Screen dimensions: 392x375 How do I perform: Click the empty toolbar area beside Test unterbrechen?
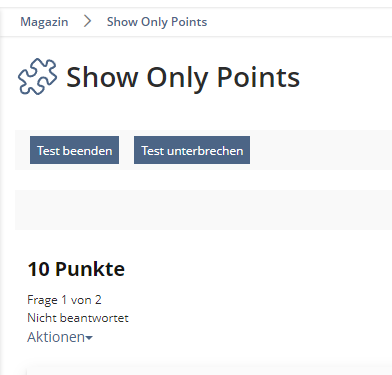321,150
